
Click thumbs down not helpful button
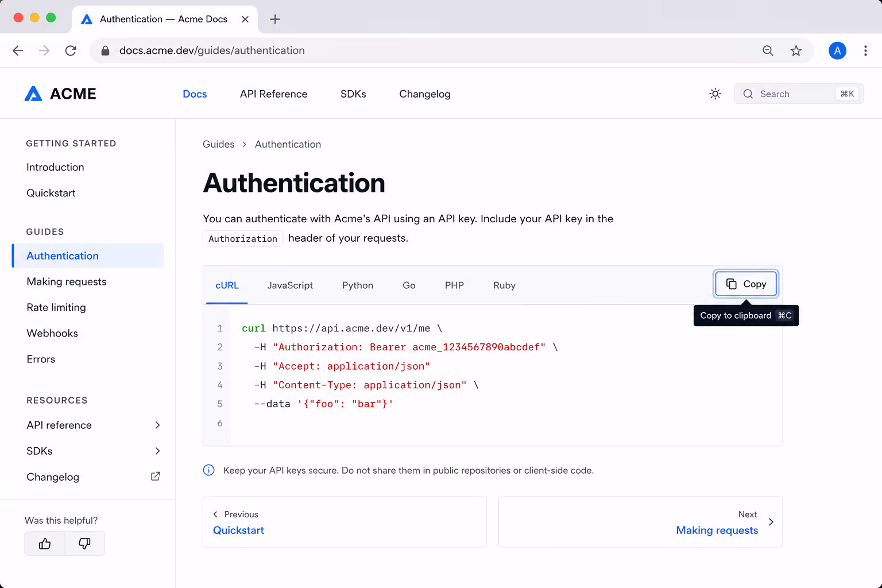pos(84,543)
